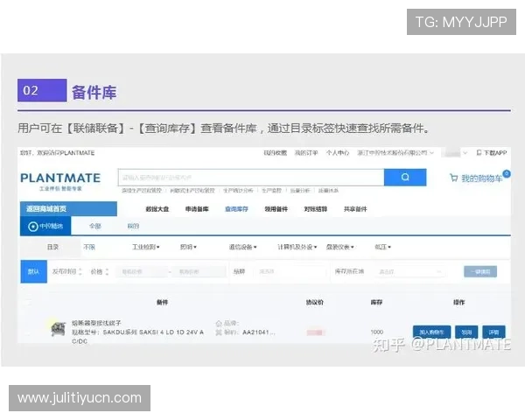Image resolution: width=525 pixels, height=420 pixels.
Task: Focus the maximum price input field
Action: click(199, 271)
